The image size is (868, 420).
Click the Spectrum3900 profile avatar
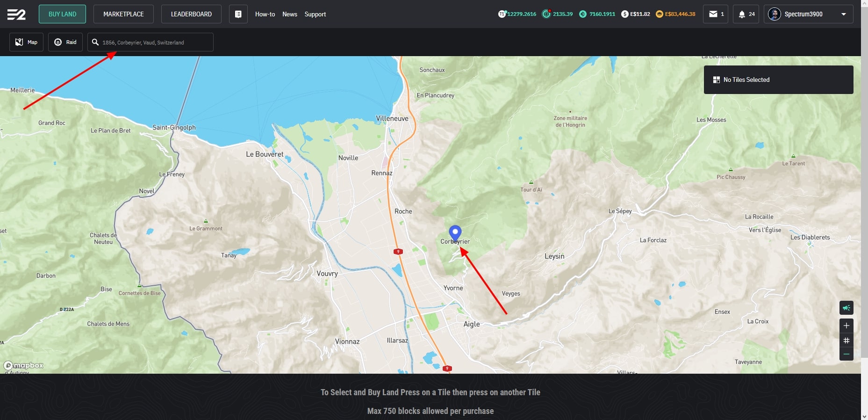point(775,14)
